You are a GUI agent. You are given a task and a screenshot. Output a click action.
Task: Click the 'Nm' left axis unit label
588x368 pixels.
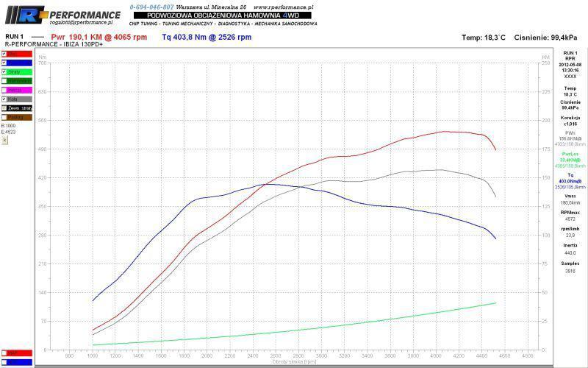point(43,57)
